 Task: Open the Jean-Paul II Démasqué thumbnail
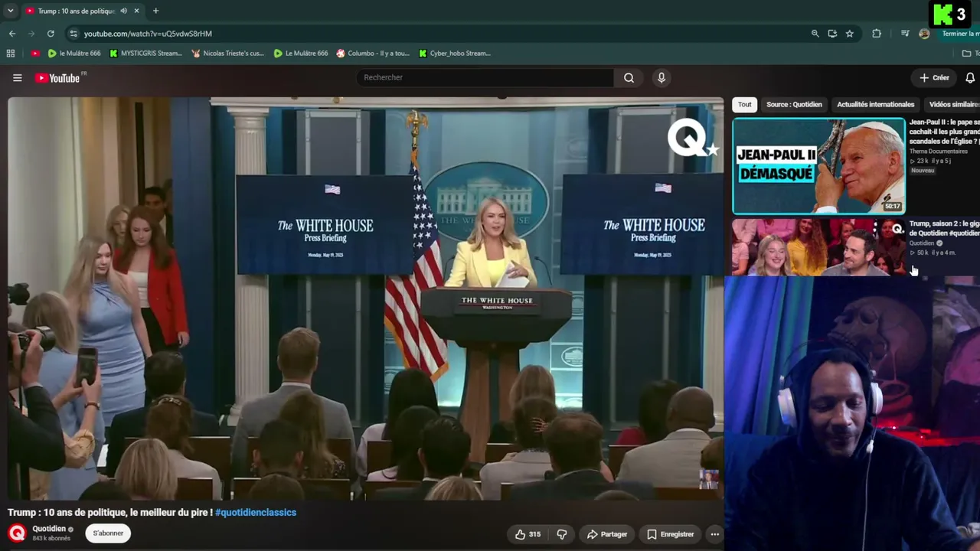(x=818, y=166)
